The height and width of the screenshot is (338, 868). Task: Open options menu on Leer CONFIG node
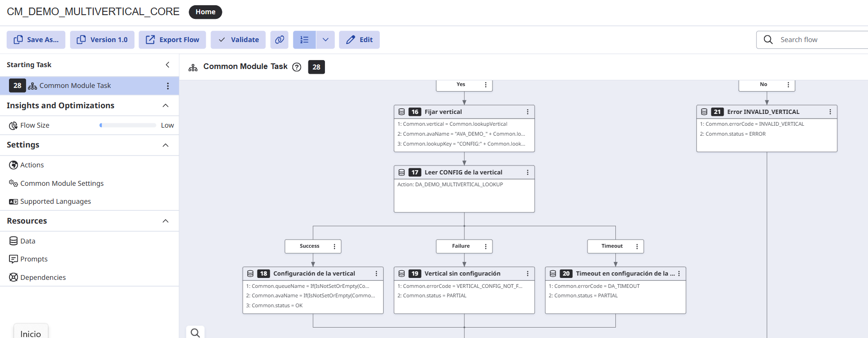click(x=527, y=173)
